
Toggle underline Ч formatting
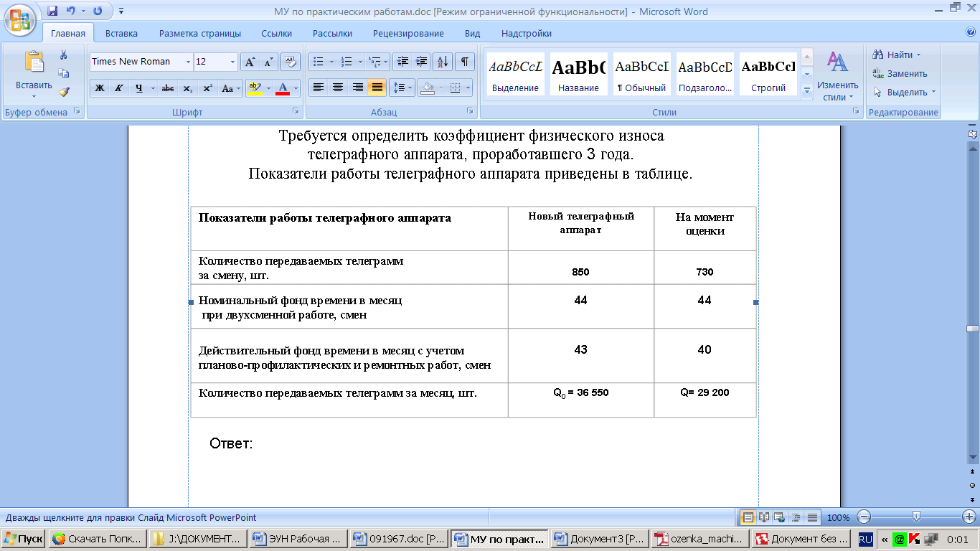click(139, 88)
